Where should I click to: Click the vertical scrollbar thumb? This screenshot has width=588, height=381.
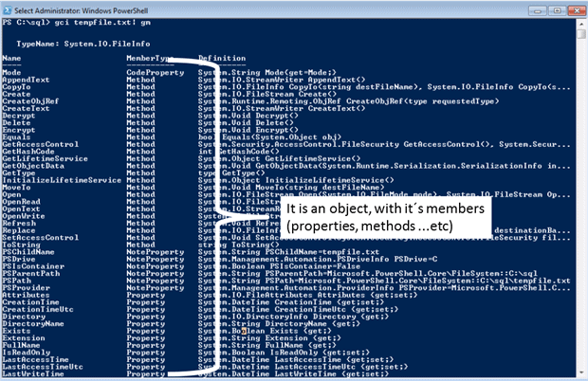(x=581, y=34)
